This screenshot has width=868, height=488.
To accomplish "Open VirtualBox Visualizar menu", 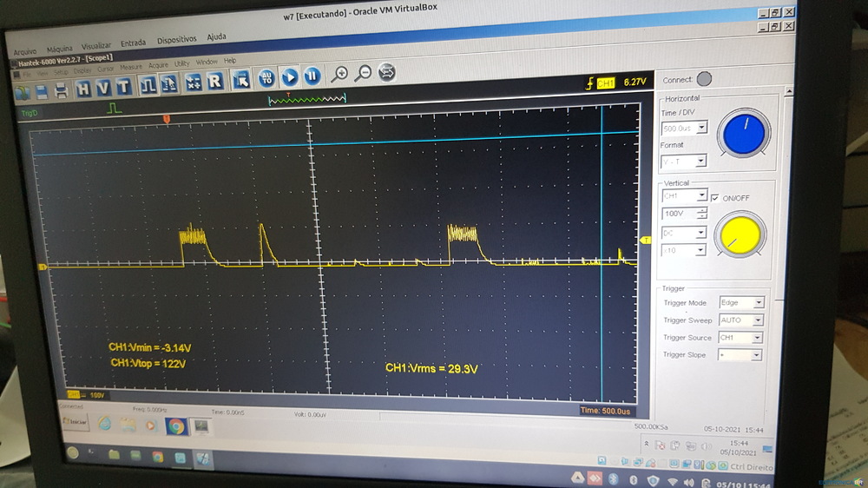I will [x=96, y=46].
